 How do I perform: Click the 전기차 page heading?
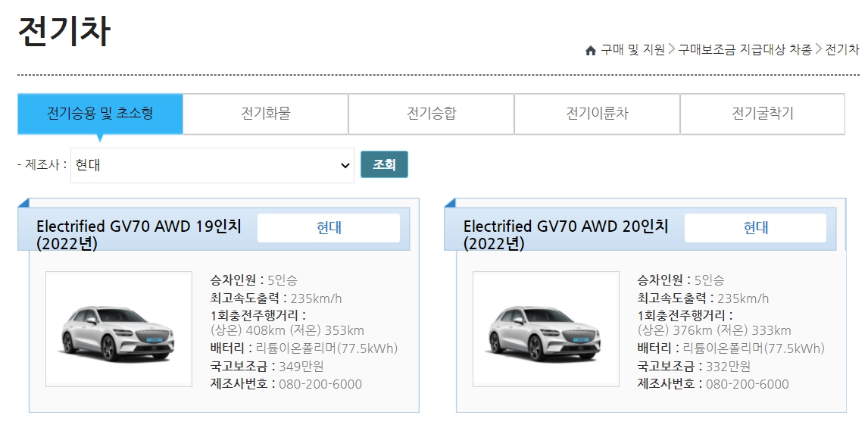64,31
